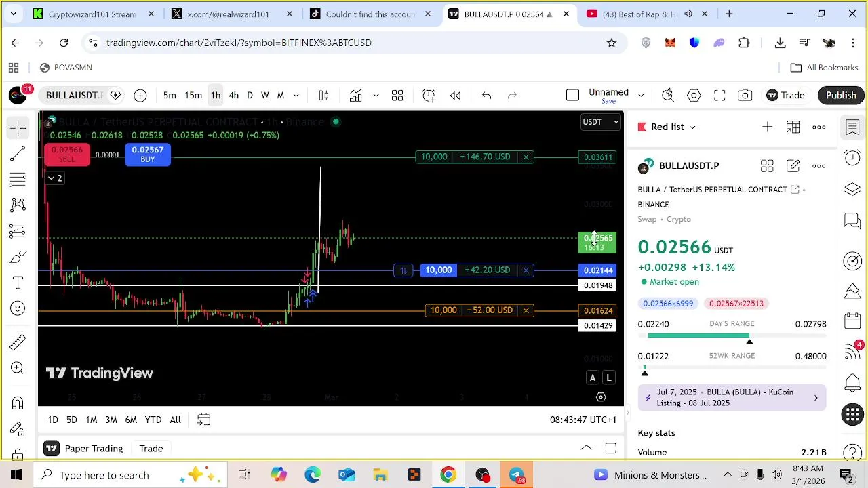Set date range to YTD
The width and height of the screenshot is (868, 488).
[153, 420]
